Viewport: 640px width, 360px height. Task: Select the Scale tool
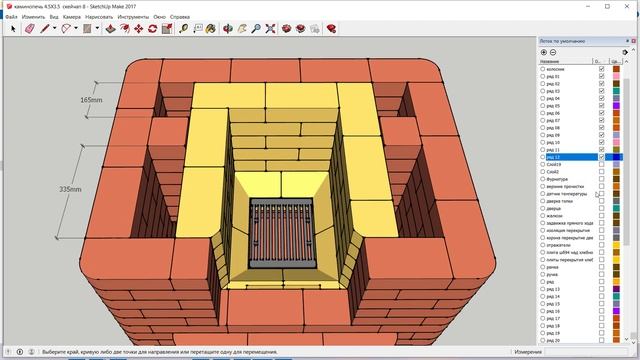coord(167,29)
